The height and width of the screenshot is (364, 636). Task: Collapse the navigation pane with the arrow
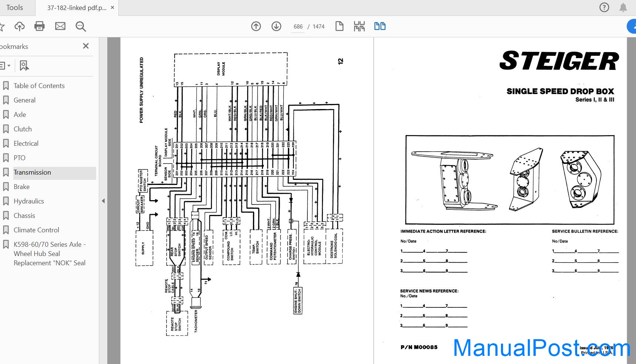click(103, 201)
